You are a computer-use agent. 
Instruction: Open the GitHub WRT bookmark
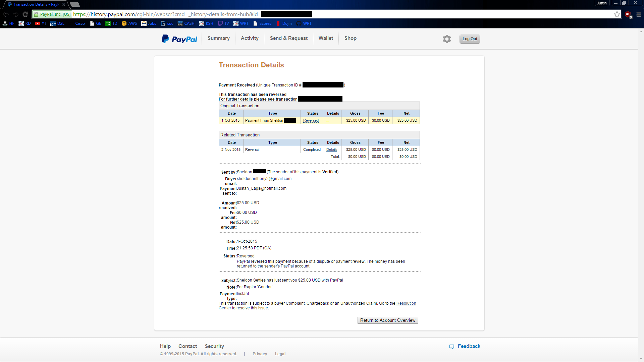coord(304,23)
